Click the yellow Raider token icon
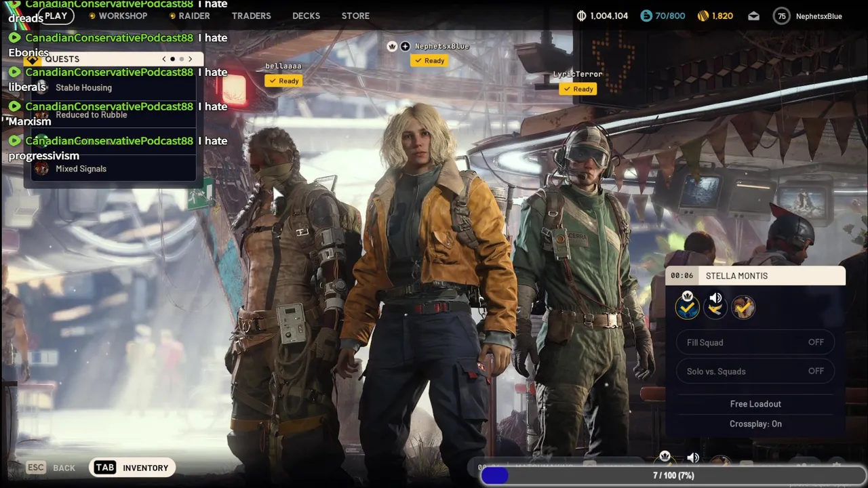 tap(703, 16)
